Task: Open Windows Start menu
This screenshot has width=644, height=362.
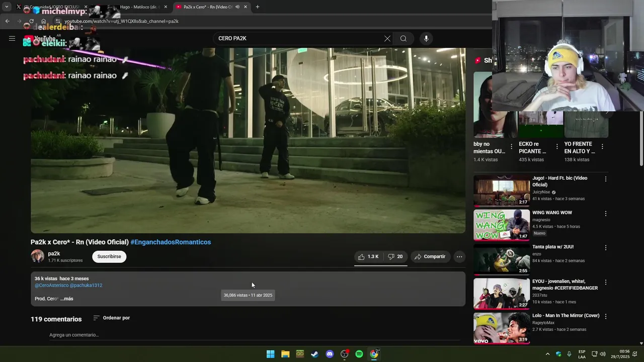Action: pos(271,354)
